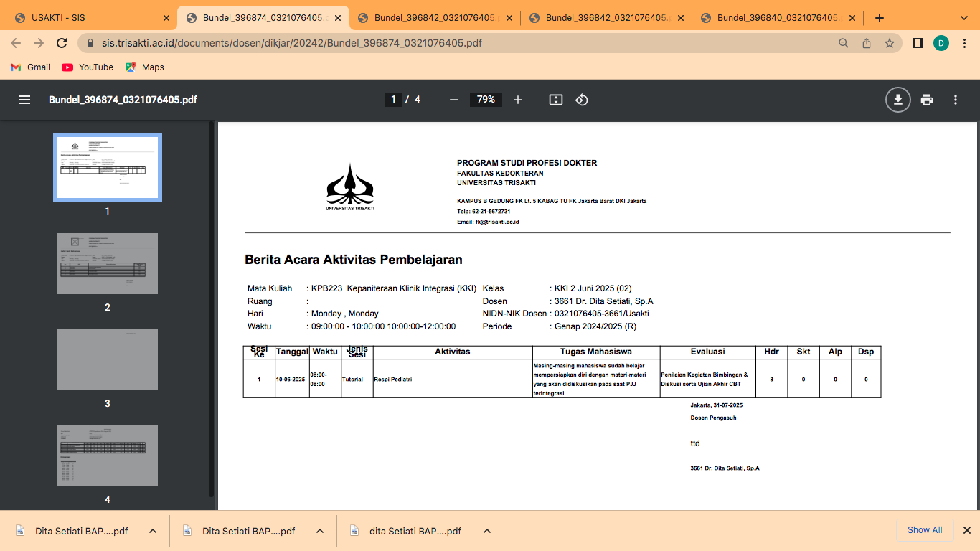The image size is (980, 551).
Task: Open menu arrow of third BAP download
Action: click(x=487, y=531)
